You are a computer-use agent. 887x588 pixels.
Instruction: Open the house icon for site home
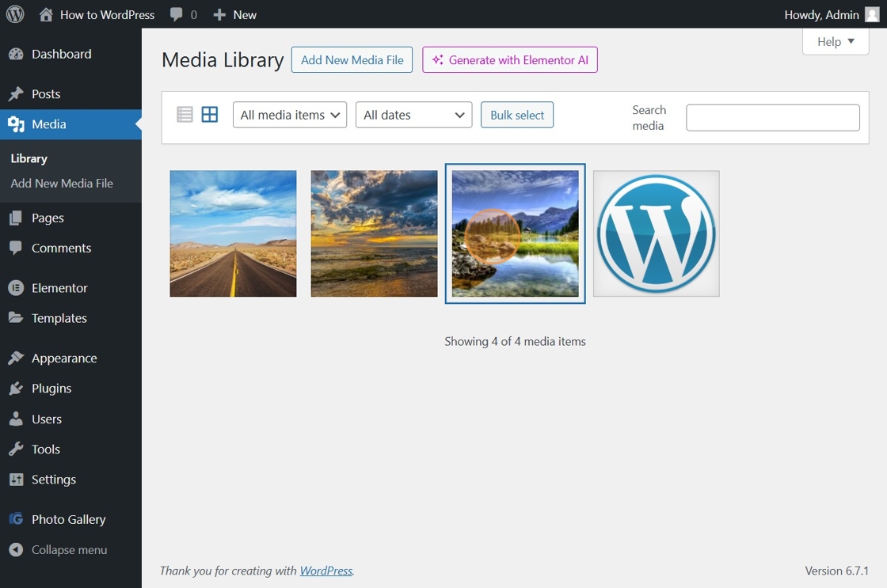46,14
